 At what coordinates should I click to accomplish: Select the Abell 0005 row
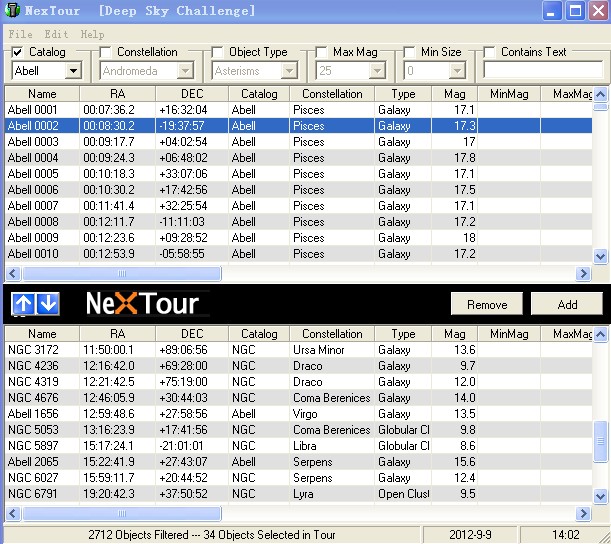298,174
